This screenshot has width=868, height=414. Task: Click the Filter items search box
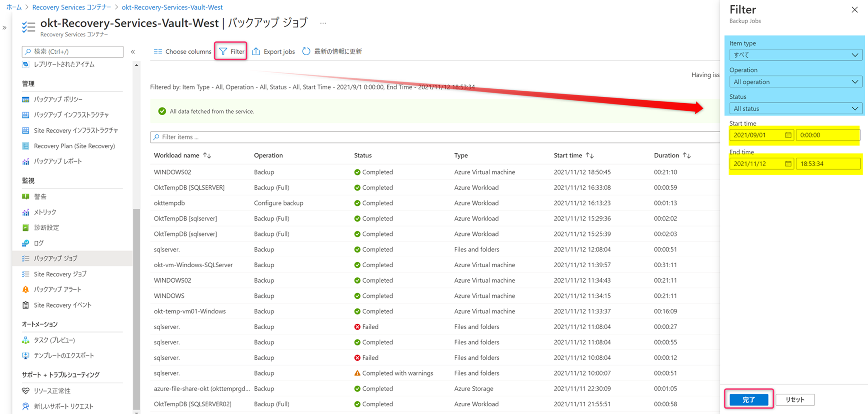[x=435, y=137]
